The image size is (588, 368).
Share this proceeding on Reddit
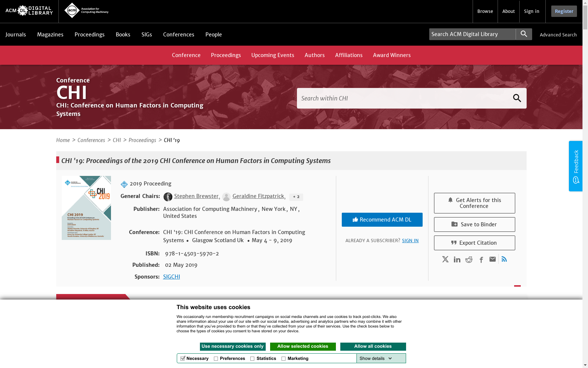point(469,259)
